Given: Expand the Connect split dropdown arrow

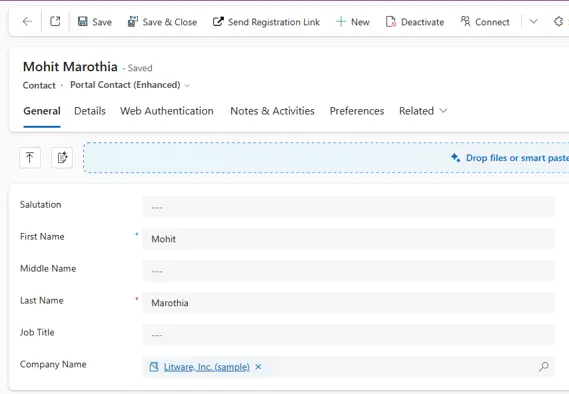Looking at the screenshot, I should coord(533,21).
